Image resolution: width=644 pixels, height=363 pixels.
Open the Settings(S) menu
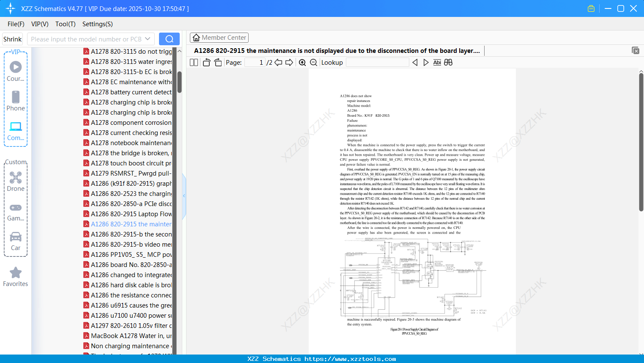98,24
